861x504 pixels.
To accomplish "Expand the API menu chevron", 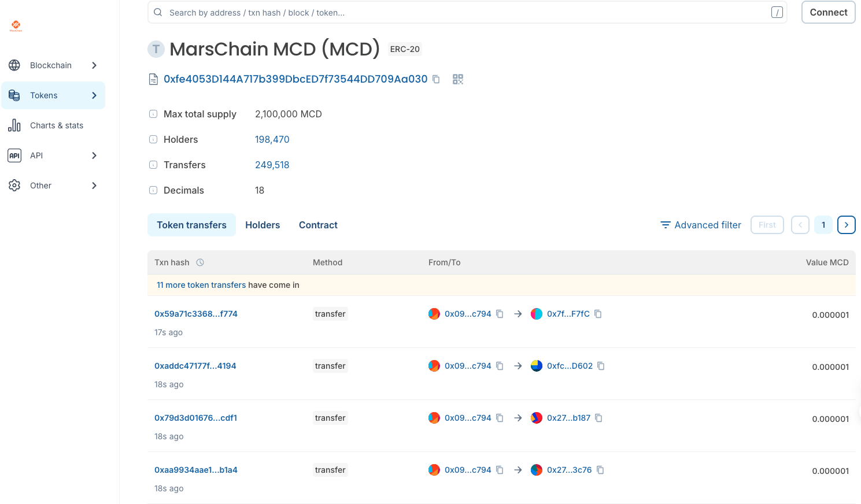I will pyautogui.click(x=94, y=155).
